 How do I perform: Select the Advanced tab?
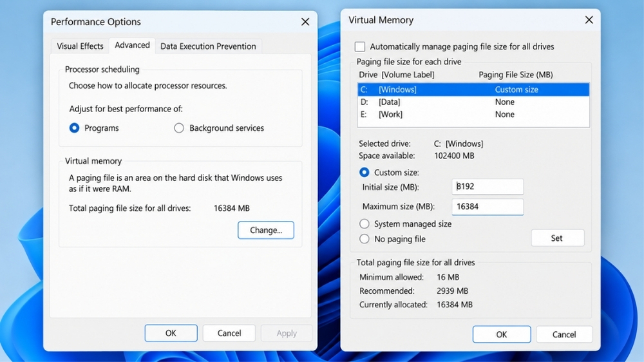coord(132,45)
